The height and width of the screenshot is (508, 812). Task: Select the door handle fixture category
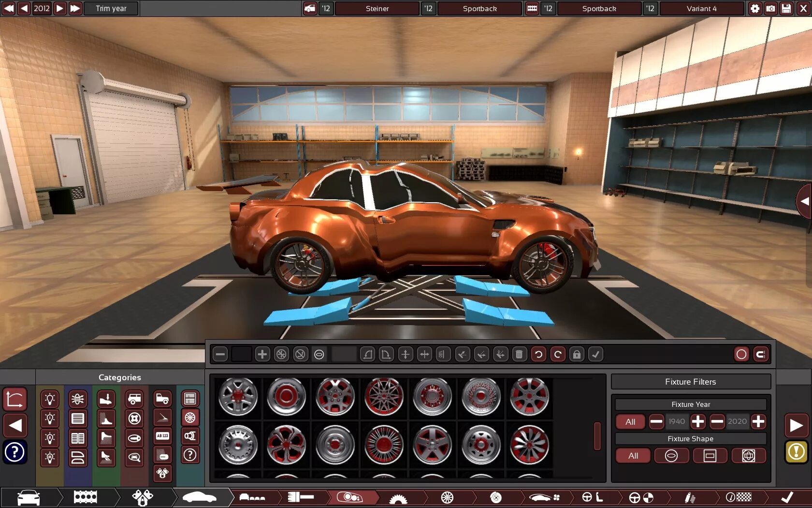point(134,438)
